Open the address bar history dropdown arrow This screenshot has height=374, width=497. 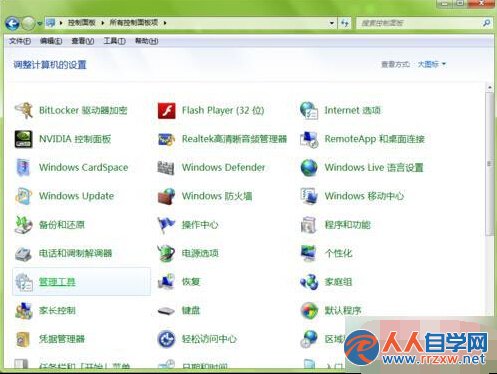332,23
